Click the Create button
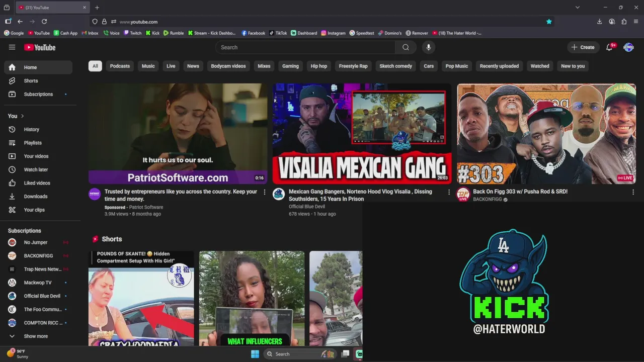Image resolution: width=644 pixels, height=362 pixels. click(x=583, y=47)
